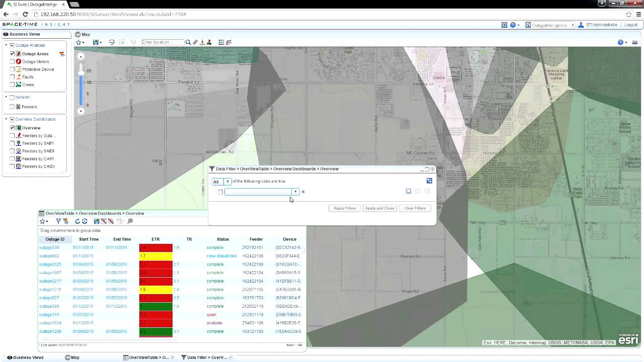Uncheck the Outage Areas layer checkbox
The image size is (644, 362).
coord(12,54)
